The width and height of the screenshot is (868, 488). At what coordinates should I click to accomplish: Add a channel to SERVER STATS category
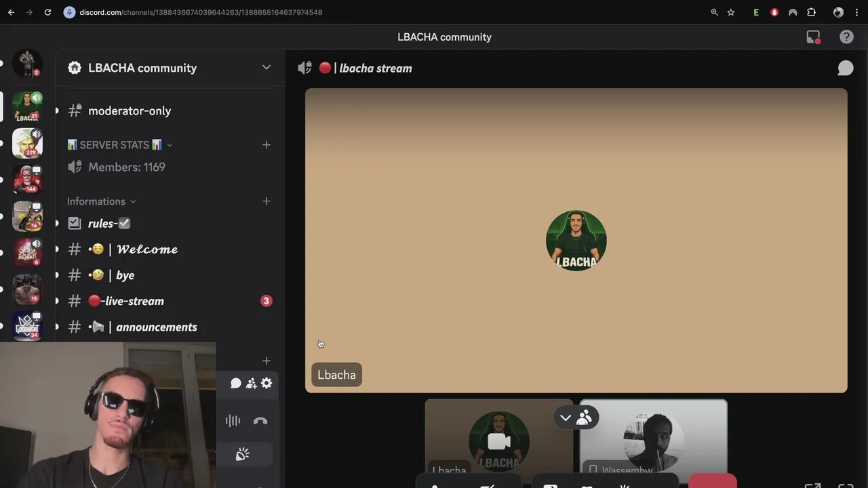click(267, 145)
